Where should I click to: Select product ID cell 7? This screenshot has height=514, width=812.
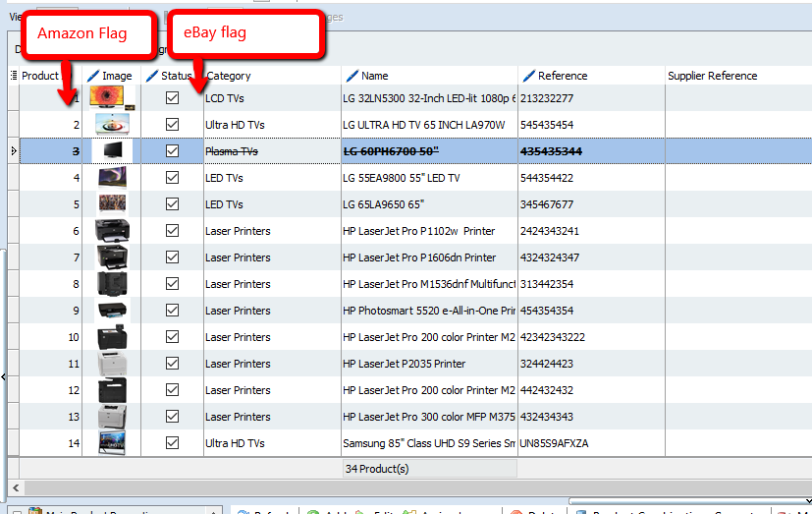pos(51,257)
